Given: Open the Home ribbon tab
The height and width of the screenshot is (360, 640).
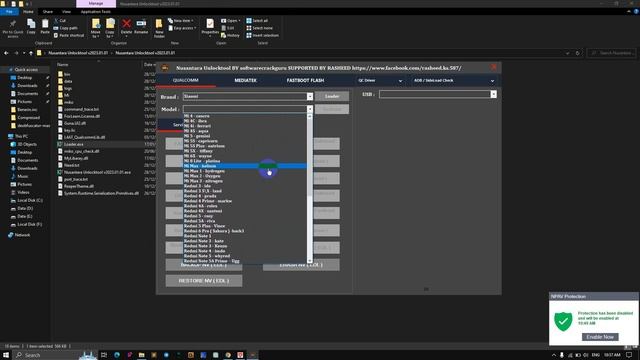Looking at the screenshot, I should point(28,12).
